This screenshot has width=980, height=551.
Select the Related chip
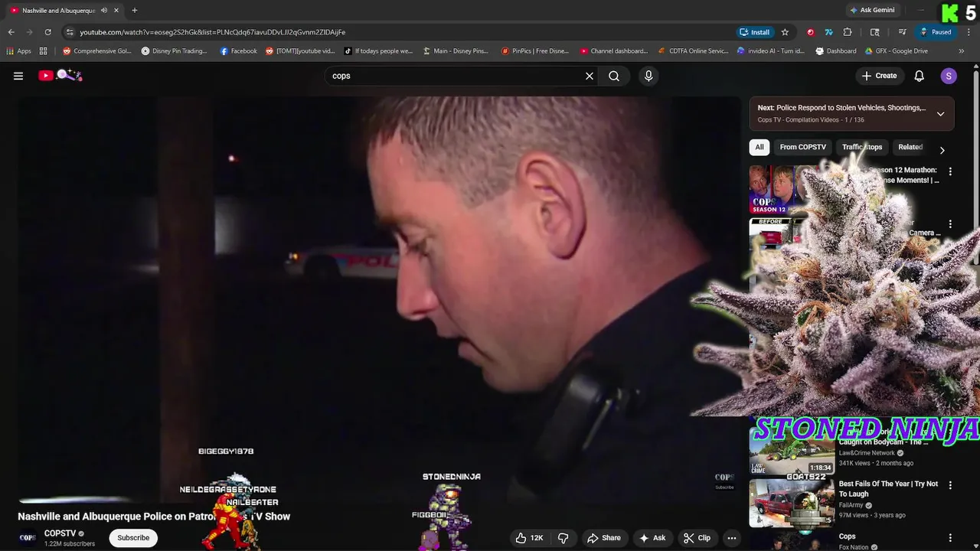tap(910, 147)
